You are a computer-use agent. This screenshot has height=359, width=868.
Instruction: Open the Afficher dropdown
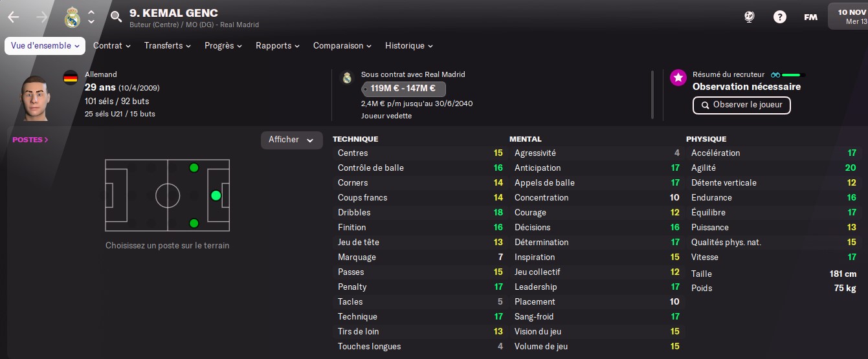(x=291, y=140)
